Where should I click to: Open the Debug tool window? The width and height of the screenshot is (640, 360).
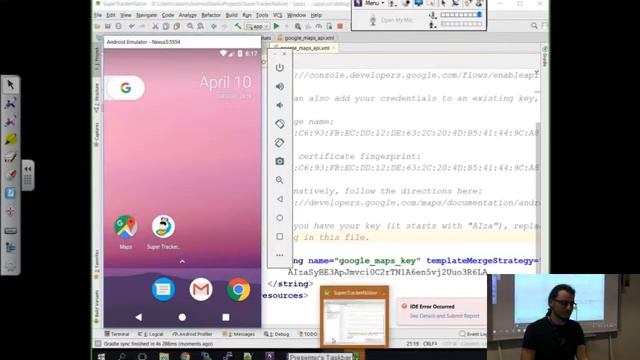[277, 334]
